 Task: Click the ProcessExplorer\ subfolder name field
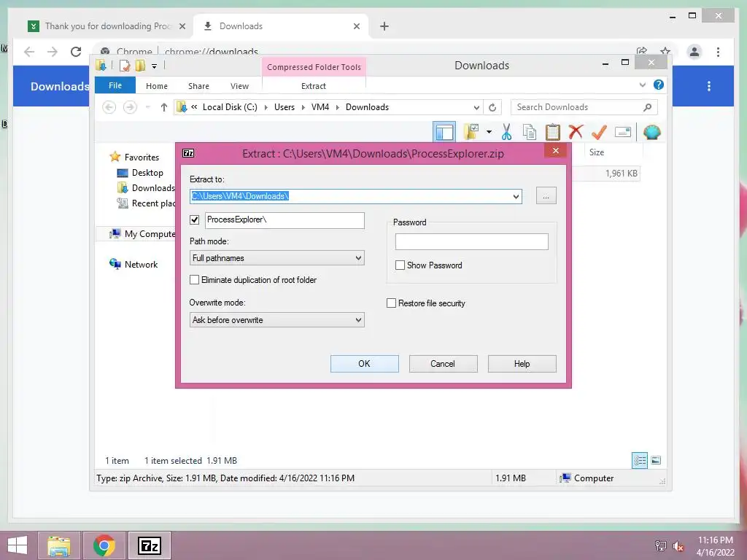[285, 220]
